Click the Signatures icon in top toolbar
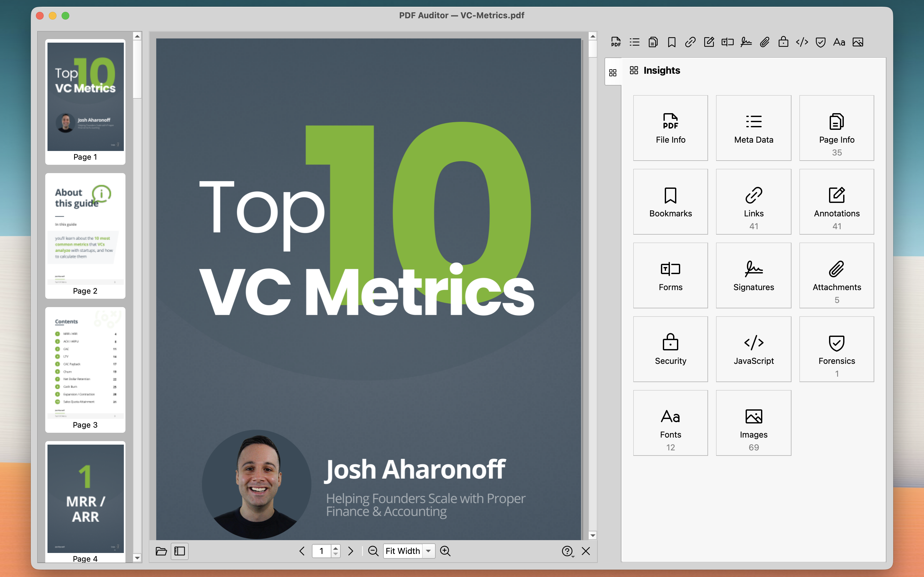The height and width of the screenshot is (577, 924). tap(746, 42)
